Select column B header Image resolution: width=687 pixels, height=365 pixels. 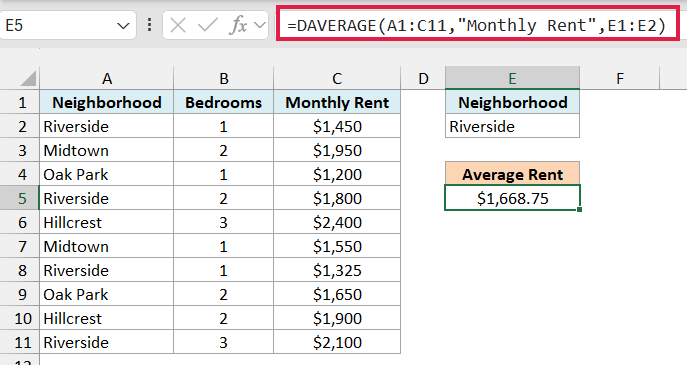tap(223, 78)
